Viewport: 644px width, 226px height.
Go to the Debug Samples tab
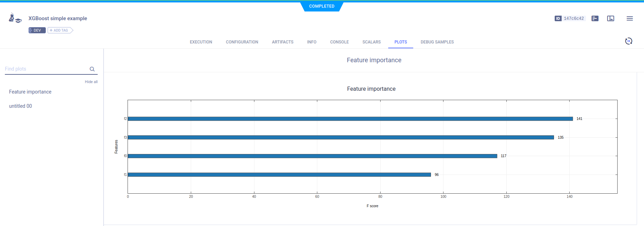point(437,42)
